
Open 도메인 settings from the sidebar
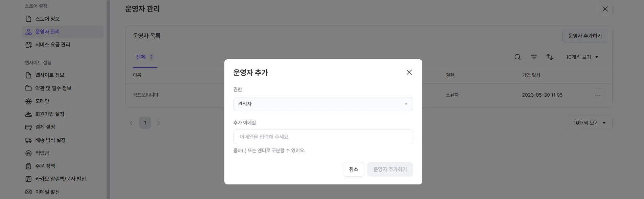tap(42, 101)
